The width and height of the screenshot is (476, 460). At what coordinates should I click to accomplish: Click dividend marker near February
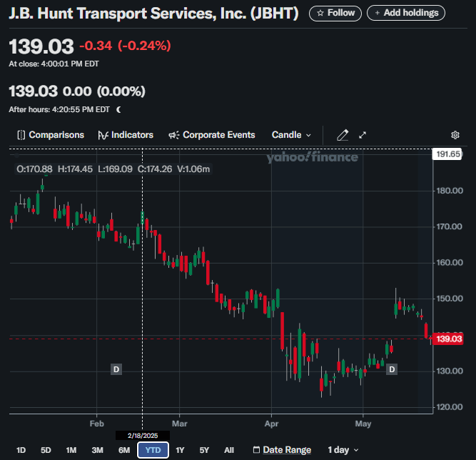coord(116,369)
